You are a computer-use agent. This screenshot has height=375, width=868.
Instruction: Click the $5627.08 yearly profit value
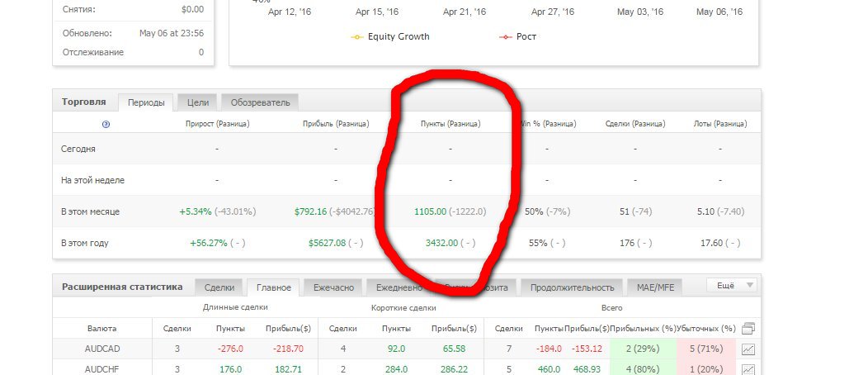pos(328,243)
